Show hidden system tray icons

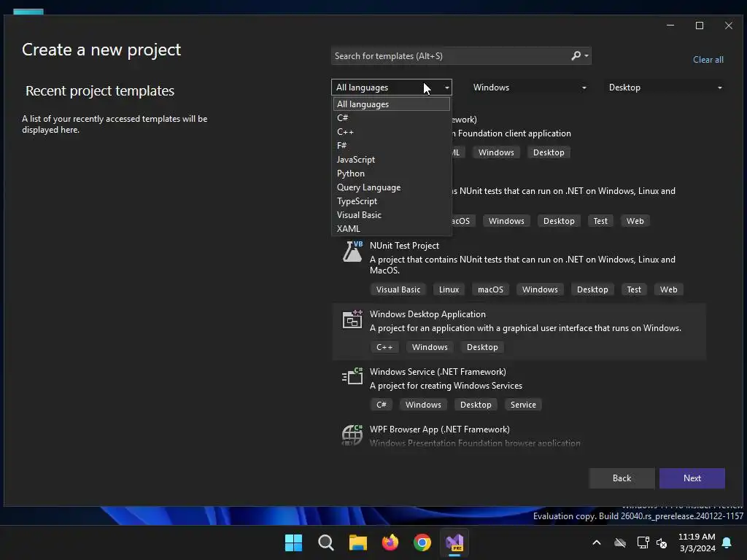point(597,542)
